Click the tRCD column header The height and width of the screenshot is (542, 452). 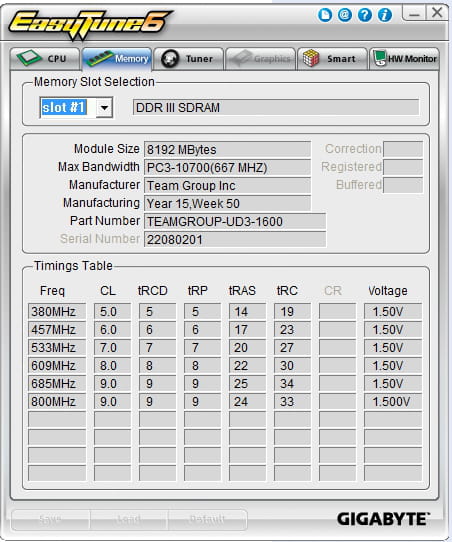click(x=152, y=290)
